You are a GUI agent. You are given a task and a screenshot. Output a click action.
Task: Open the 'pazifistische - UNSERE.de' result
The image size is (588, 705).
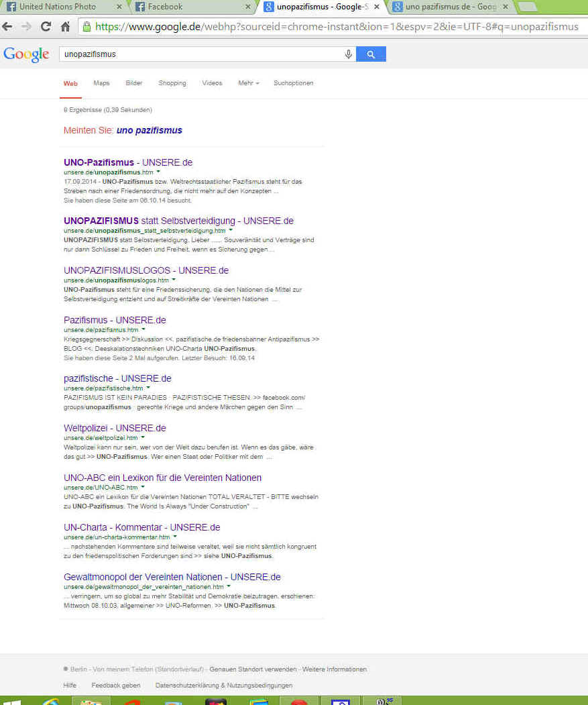coord(117,378)
